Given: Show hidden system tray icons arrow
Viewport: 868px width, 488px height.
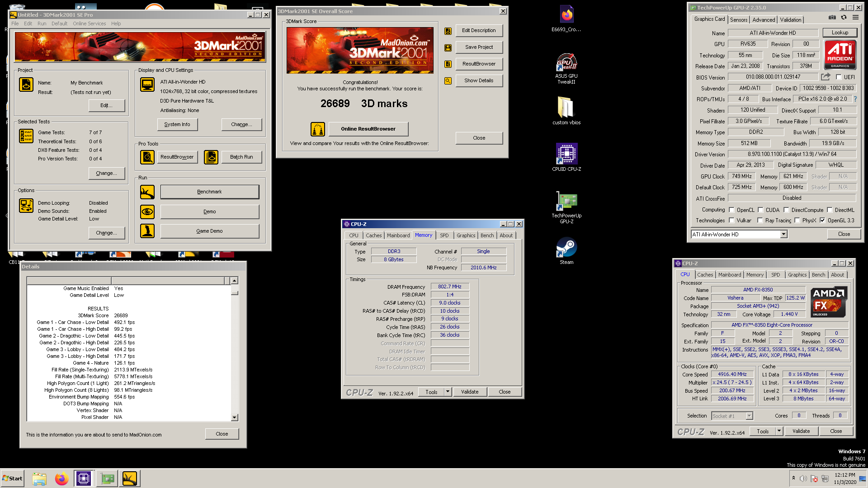Looking at the screenshot, I should pos(793,478).
